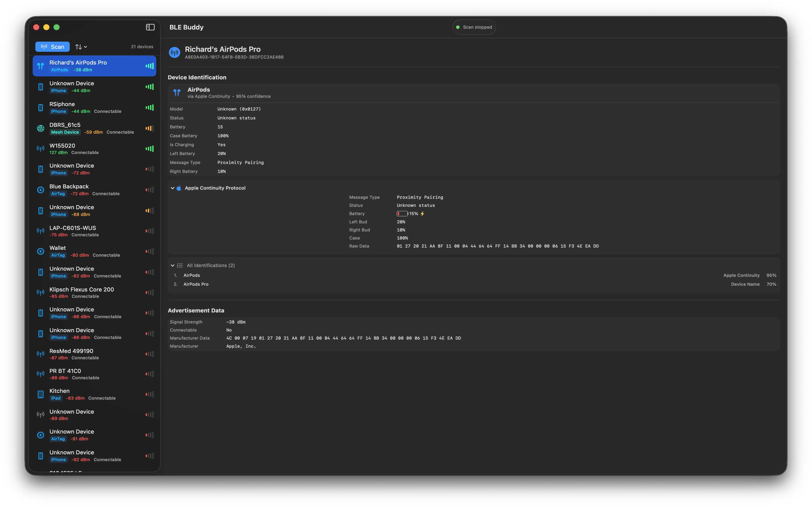Viewport: 812px width, 507px height.
Task: Click AirPods Pro identification row
Action: (x=196, y=284)
